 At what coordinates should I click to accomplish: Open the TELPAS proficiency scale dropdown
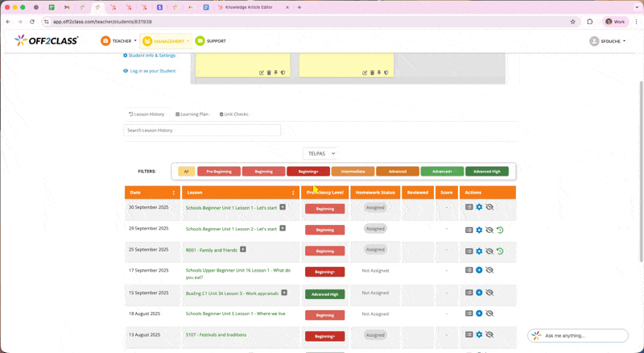point(320,153)
